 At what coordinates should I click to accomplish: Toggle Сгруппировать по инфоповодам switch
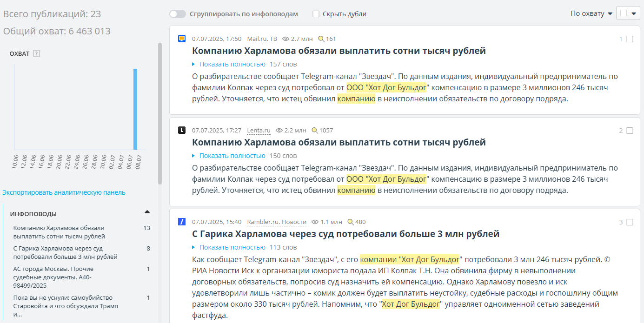[178, 14]
